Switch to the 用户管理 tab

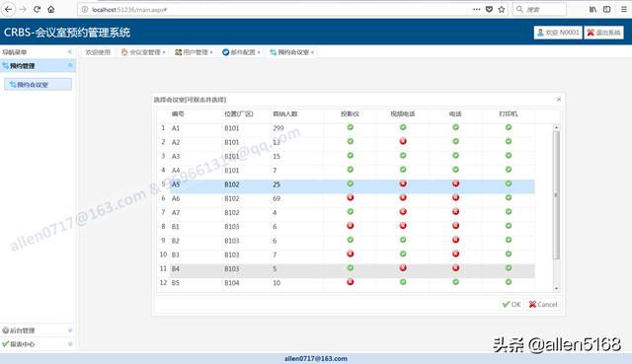[x=196, y=52]
